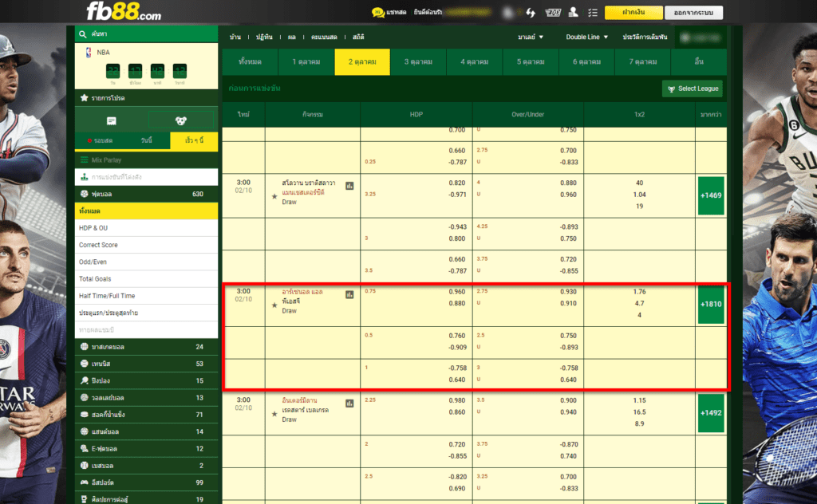This screenshot has width=817, height=504.
Task: Click the tennis icon in sports list
Action: [x=85, y=364]
